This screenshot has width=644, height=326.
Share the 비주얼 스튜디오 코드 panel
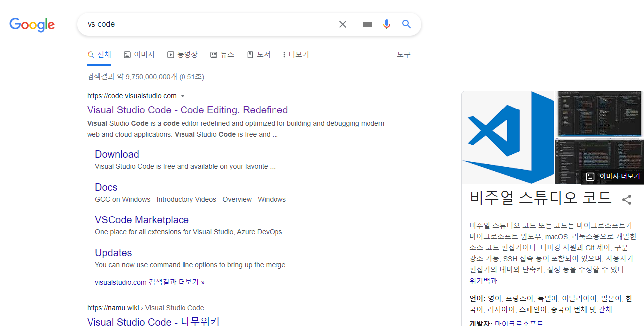point(627,200)
